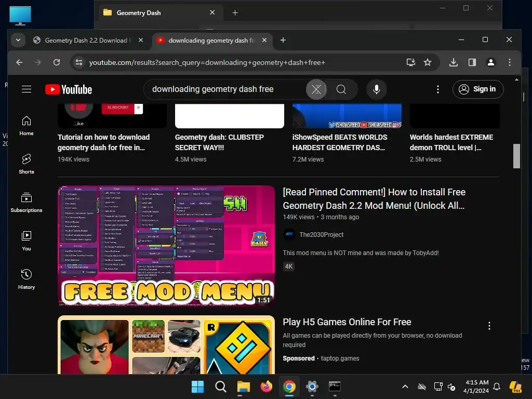This screenshot has height=399, width=532.
Task: Open History in the sidebar
Action: (x=26, y=280)
